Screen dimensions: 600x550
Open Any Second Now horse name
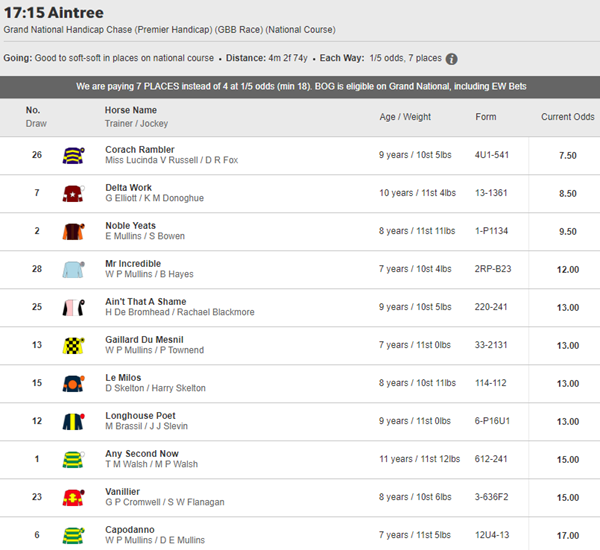point(142,454)
